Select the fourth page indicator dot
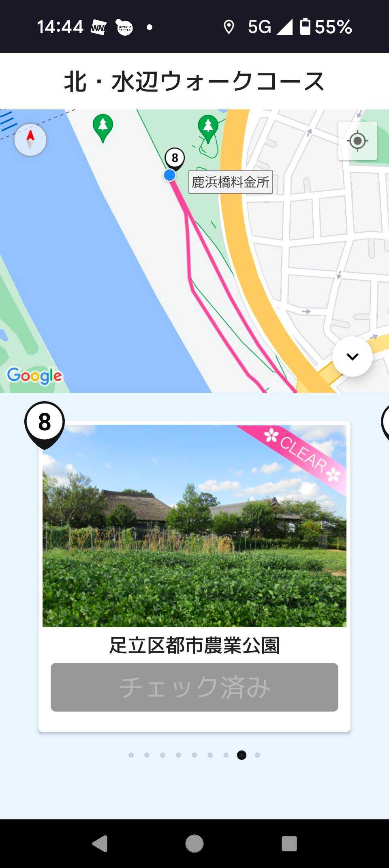The image size is (389, 868). click(178, 755)
